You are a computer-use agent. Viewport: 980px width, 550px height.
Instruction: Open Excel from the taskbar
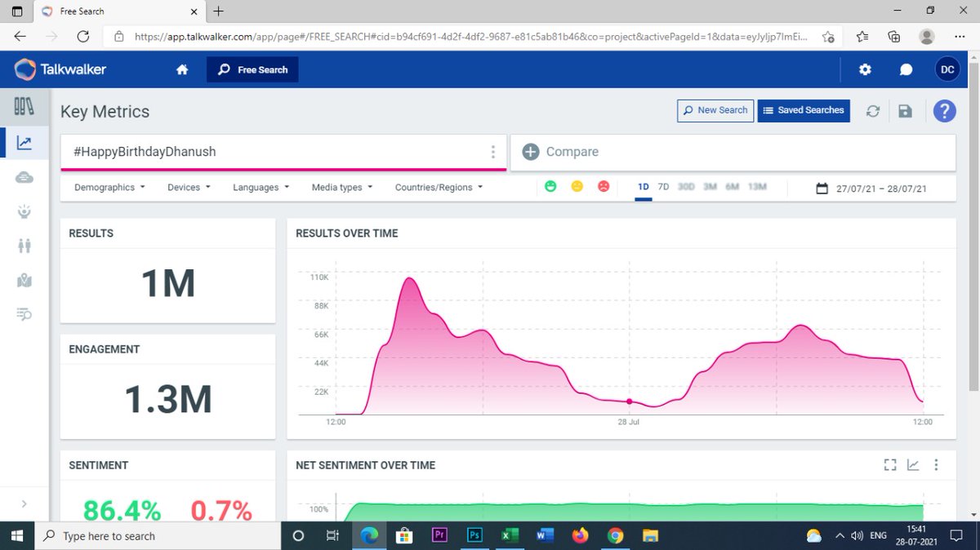tap(510, 536)
